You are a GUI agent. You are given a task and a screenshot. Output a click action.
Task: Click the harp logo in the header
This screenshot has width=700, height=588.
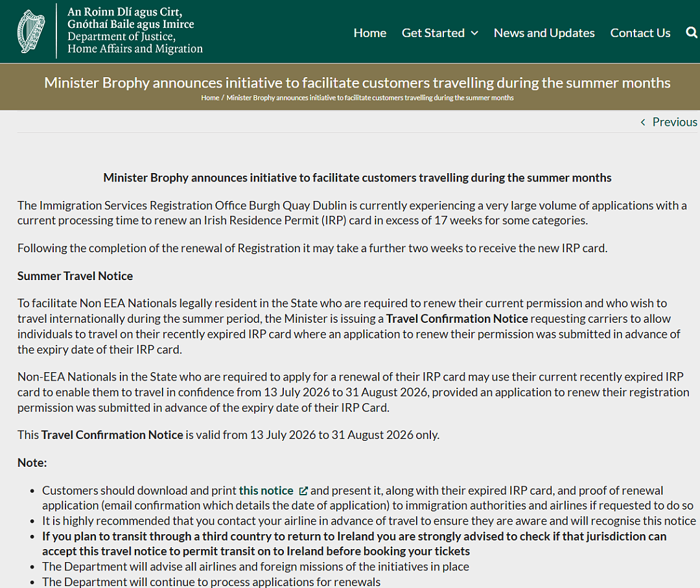[x=31, y=31]
